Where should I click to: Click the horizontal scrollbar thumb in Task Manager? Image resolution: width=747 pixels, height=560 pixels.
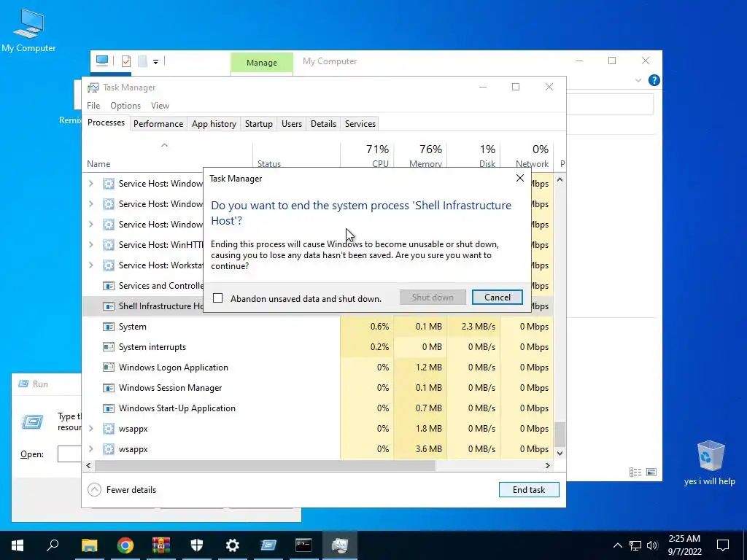click(264, 465)
